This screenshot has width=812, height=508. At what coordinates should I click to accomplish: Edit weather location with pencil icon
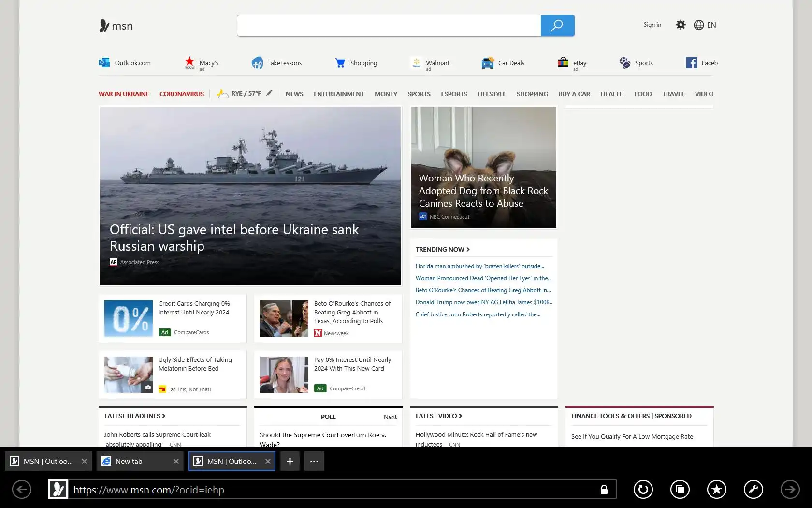[269, 93]
